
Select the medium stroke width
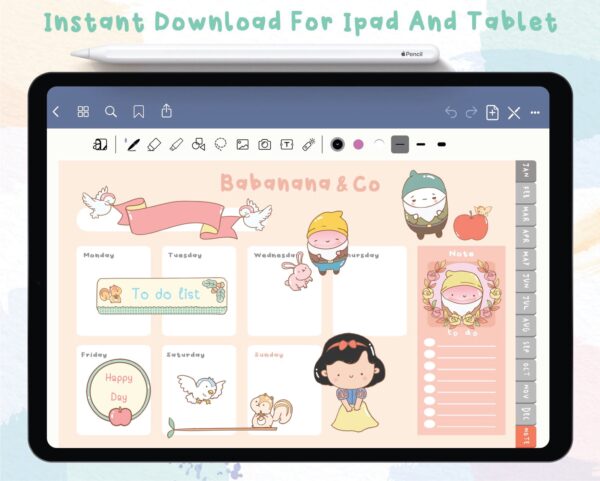pos(421,145)
